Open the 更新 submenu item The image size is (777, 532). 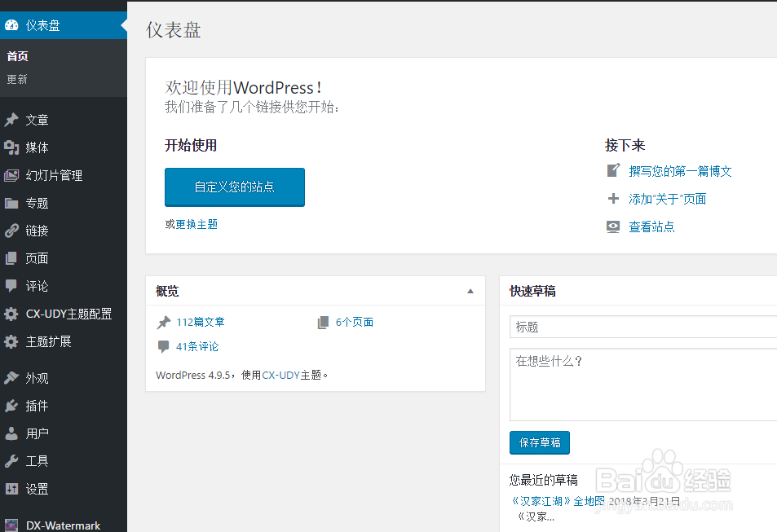pos(17,79)
